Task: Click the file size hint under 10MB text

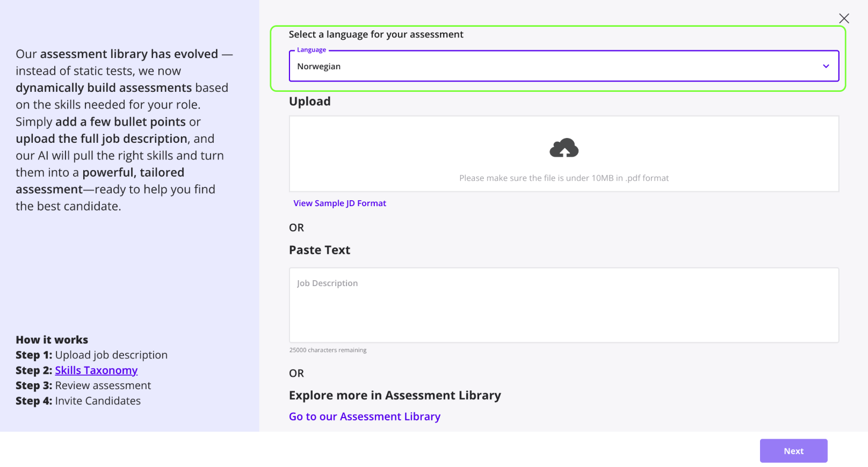Action: point(563,178)
